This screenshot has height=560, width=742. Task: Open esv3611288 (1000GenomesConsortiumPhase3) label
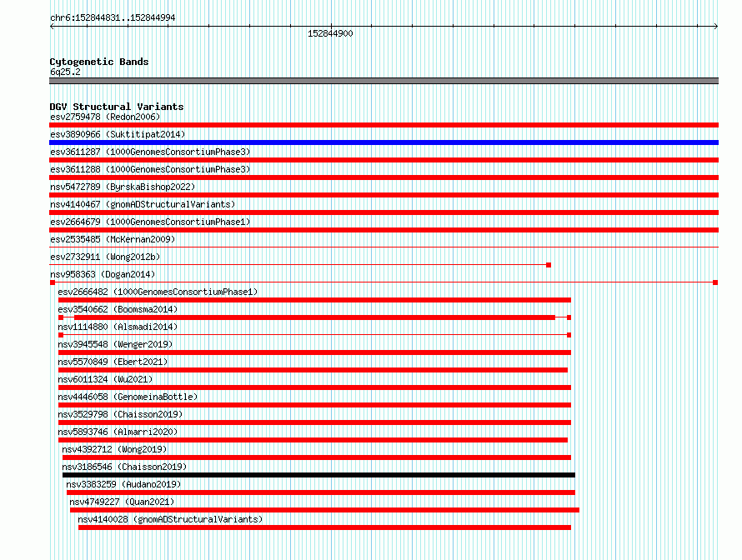(x=150, y=169)
